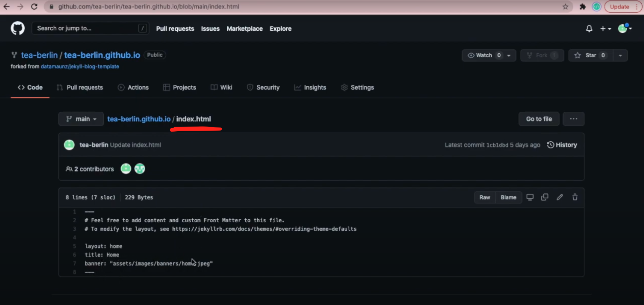
Task: Expand the main branch selector
Action: [81, 119]
